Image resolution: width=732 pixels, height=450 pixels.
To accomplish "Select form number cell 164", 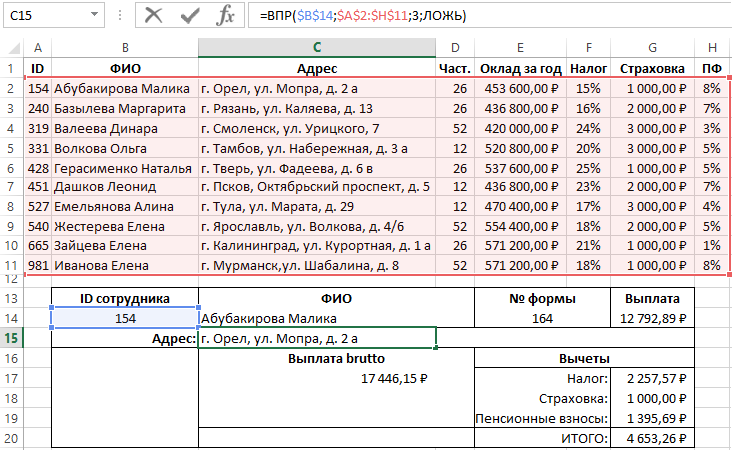I will coord(542,318).
